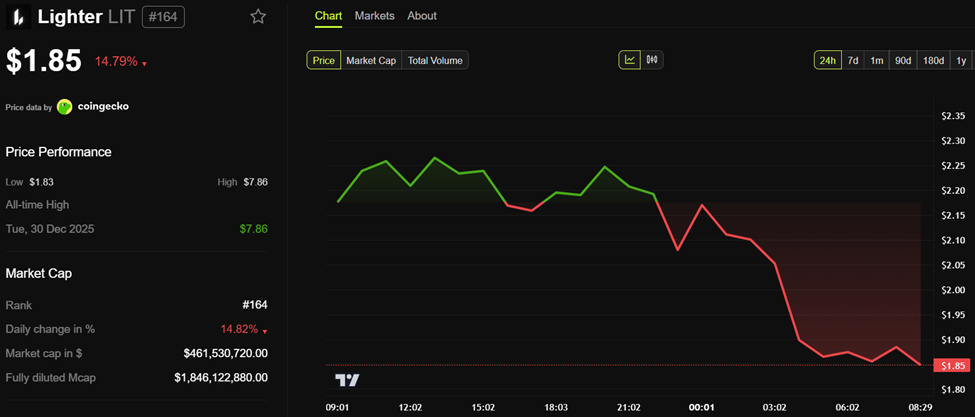Set chart range to 7d
The width and height of the screenshot is (975, 417).
tap(853, 60)
